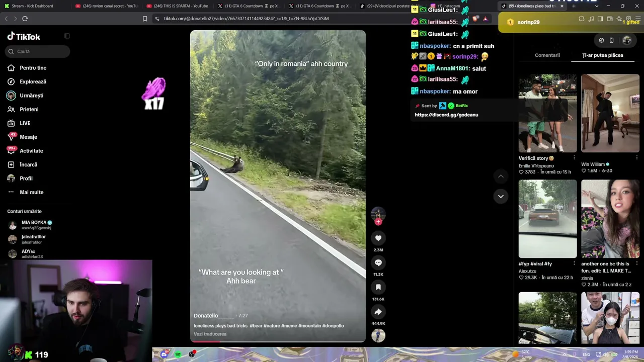Open zinnia recommended video thumbnail
644x362 pixels.
[x=610, y=219]
